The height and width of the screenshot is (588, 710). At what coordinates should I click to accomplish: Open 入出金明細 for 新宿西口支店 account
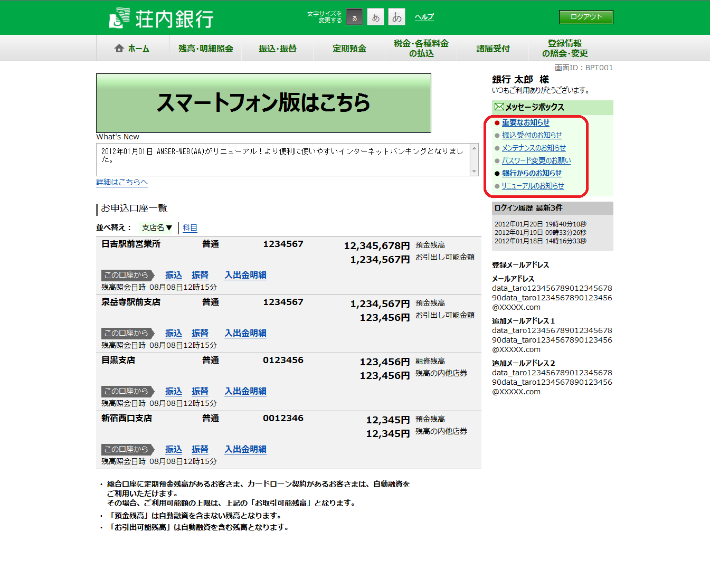[245, 449]
